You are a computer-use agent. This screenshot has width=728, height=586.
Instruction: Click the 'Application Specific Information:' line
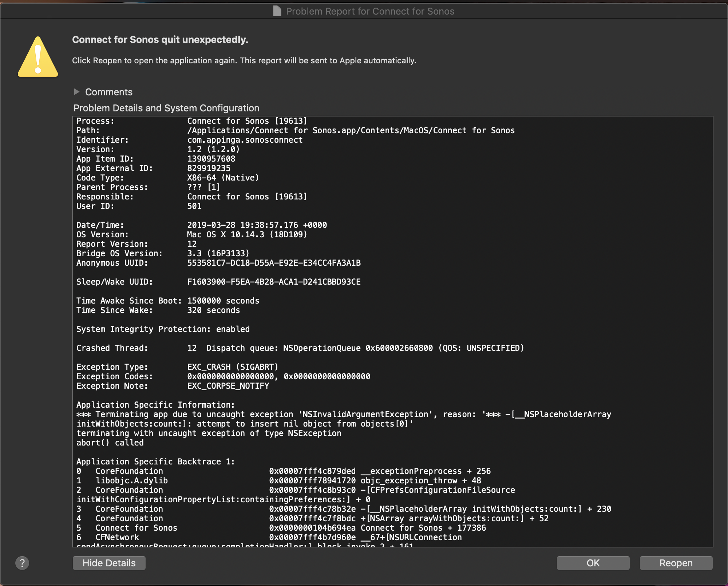tap(156, 405)
